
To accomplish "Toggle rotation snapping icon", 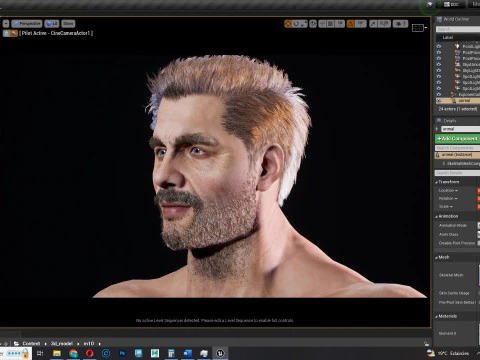I will 350,24.
